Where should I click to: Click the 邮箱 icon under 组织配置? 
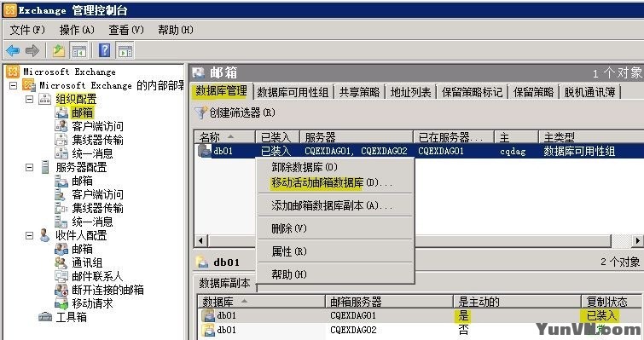(x=61, y=112)
